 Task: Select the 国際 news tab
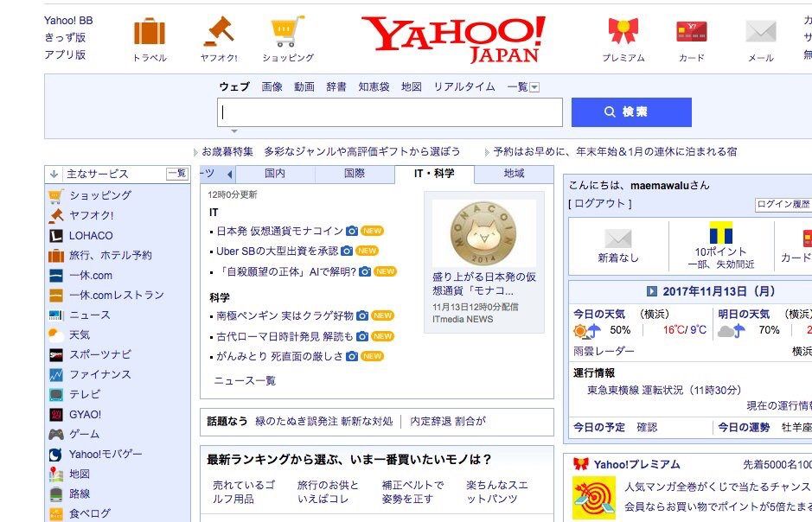click(355, 174)
